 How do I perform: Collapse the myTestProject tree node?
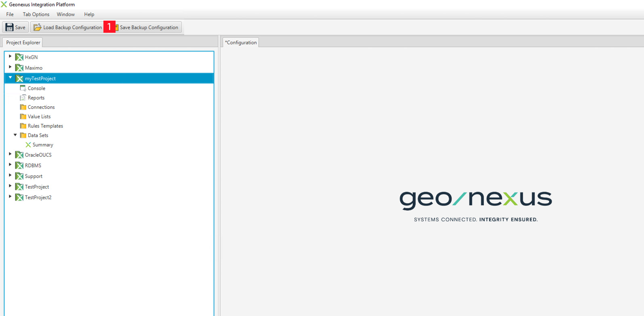pos(11,78)
